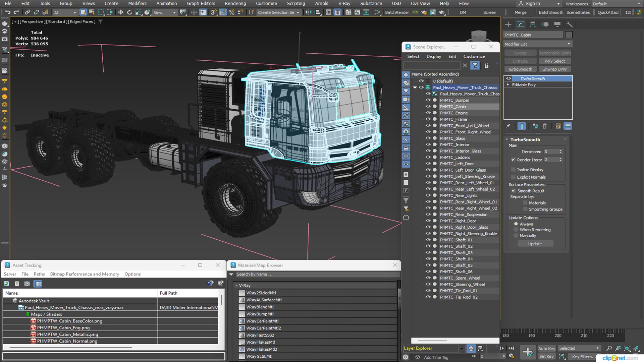This screenshot has height=362, width=644.
Task: Open the Rendering menu
Action: pyautogui.click(x=235, y=3)
